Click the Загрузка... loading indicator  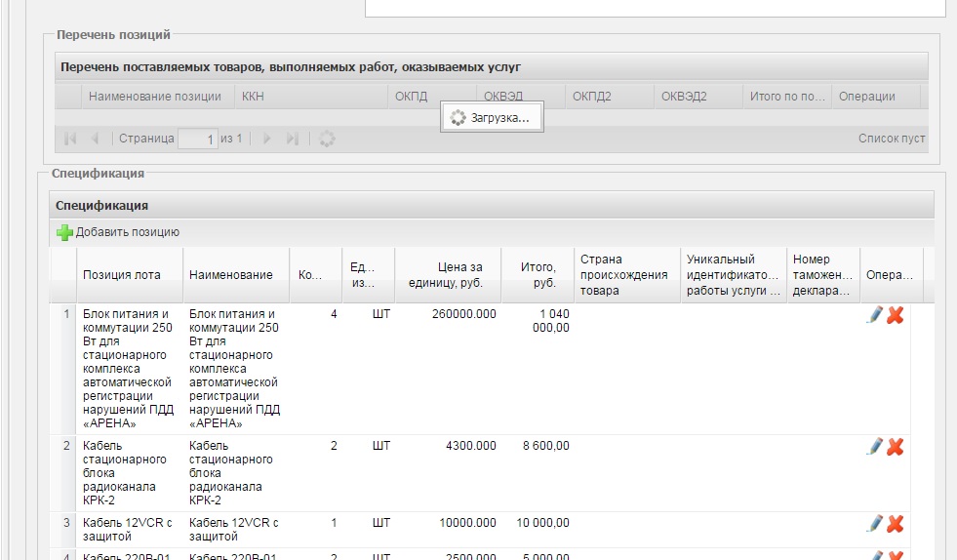pyautogui.click(x=492, y=118)
